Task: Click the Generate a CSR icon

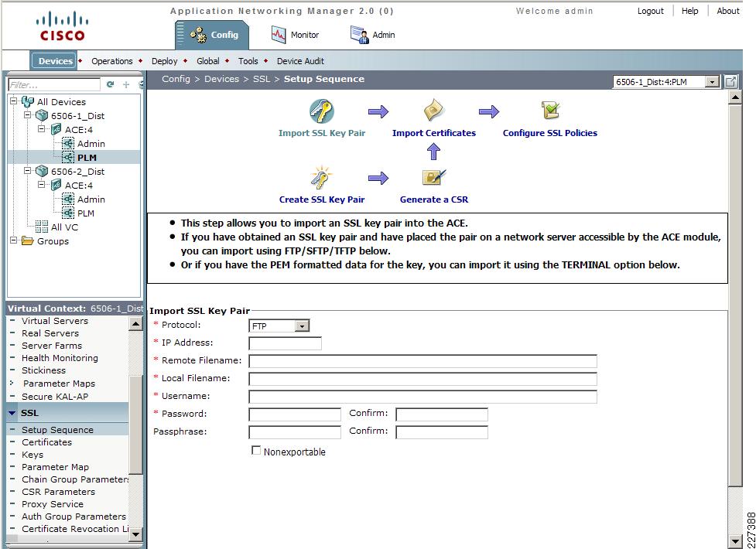Action: coord(434,177)
